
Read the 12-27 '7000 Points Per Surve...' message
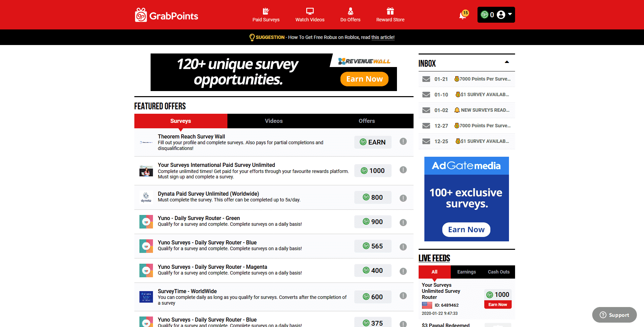(x=482, y=126)
